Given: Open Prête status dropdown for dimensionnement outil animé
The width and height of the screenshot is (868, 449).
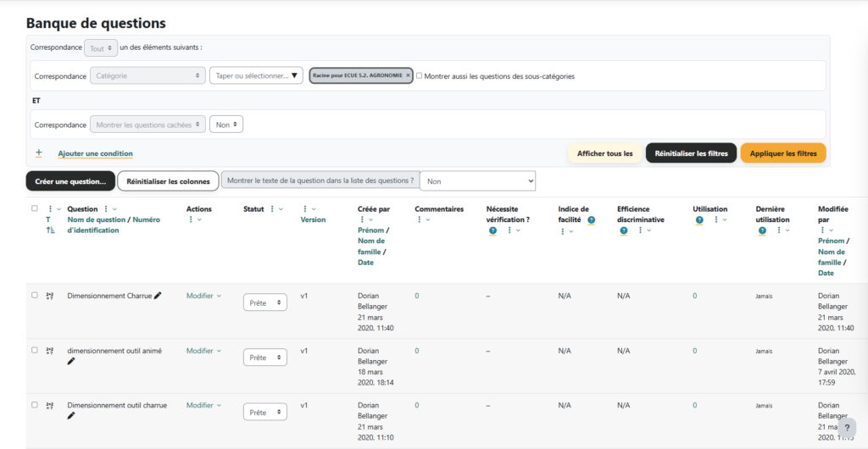Looking at the screenshot, I should click(265, 358).
